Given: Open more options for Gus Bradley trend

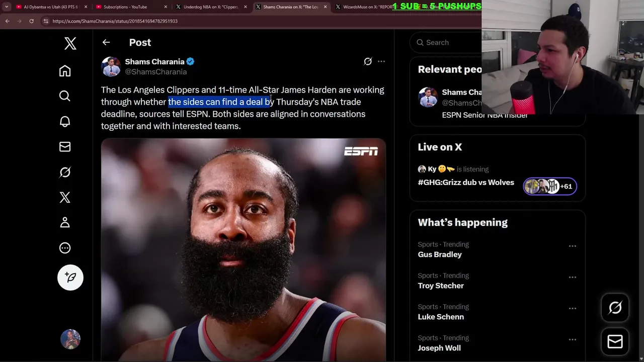Looking at the screenshot, I should pos(572,246).
